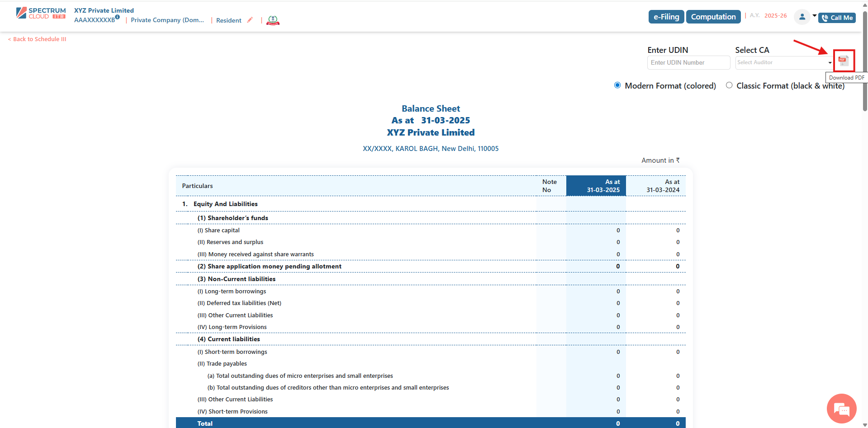868x428 pixels.
Task: Expand the Select Auditor dropdown
Action: tap(784, 63)
